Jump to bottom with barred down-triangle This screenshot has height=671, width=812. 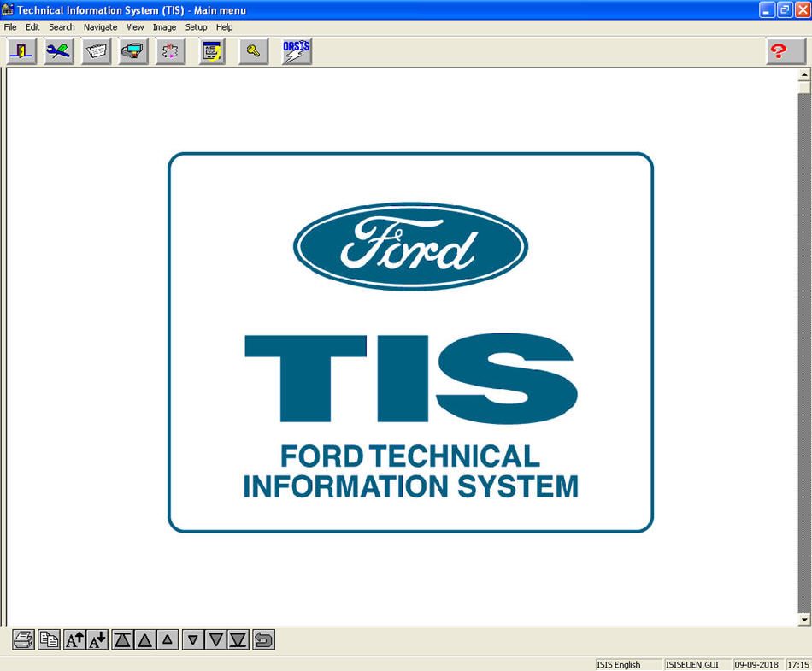pyautogui.click(x=238, y=640)
